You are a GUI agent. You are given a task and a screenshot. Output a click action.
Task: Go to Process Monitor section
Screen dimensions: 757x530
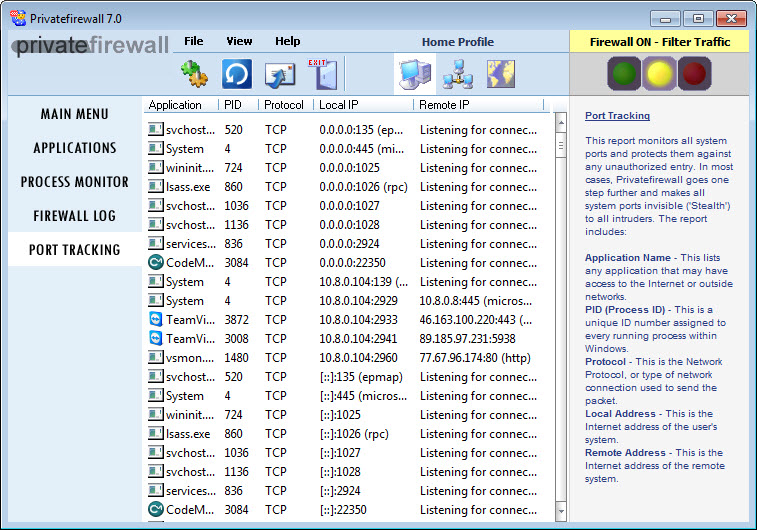(75, 182)
